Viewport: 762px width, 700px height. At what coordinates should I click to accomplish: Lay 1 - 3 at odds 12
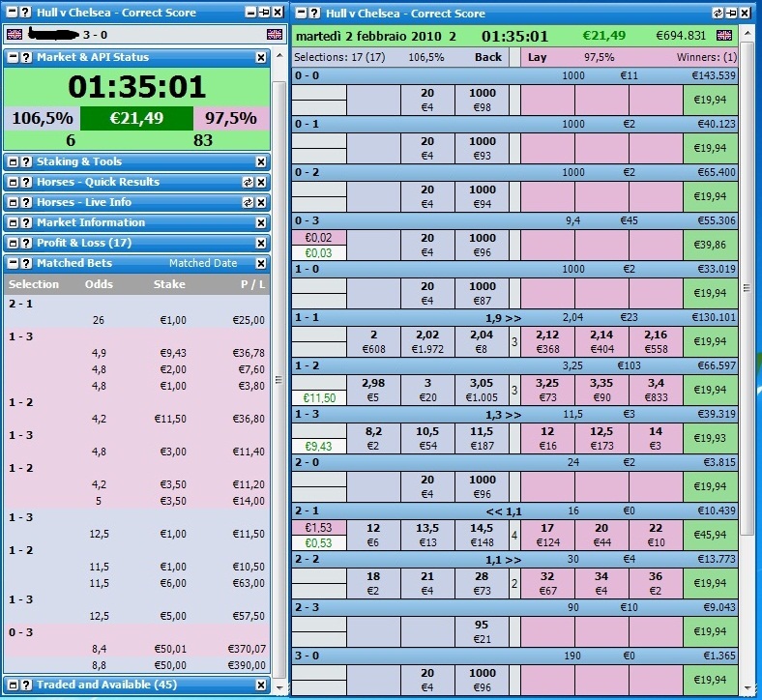(547, 438)
